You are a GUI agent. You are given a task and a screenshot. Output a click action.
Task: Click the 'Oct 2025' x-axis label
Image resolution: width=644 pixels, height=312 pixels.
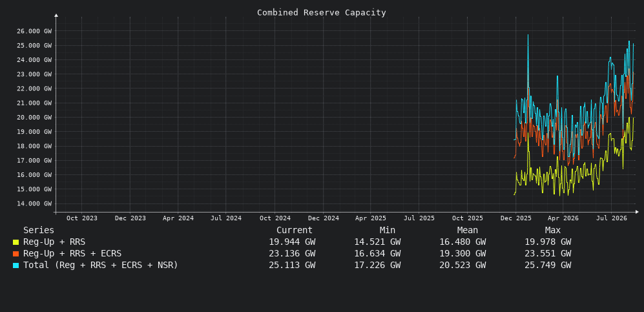coord(468,218)
